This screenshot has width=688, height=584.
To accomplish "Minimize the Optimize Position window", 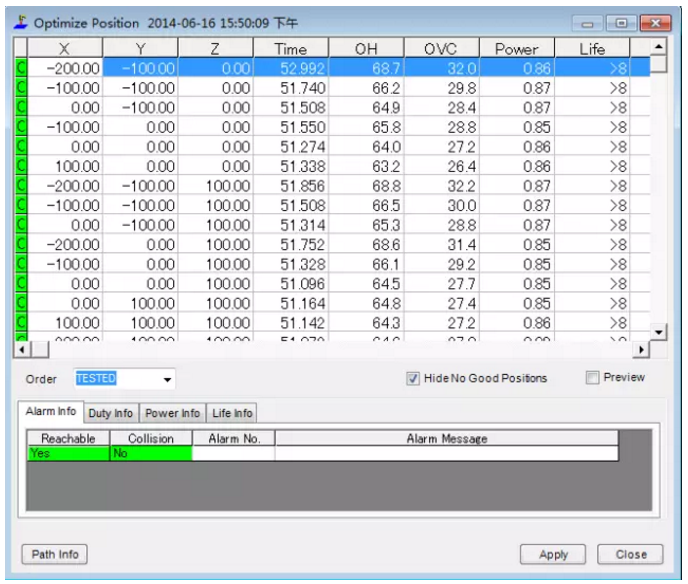I will pyautogui.click(x=587, y=23).
